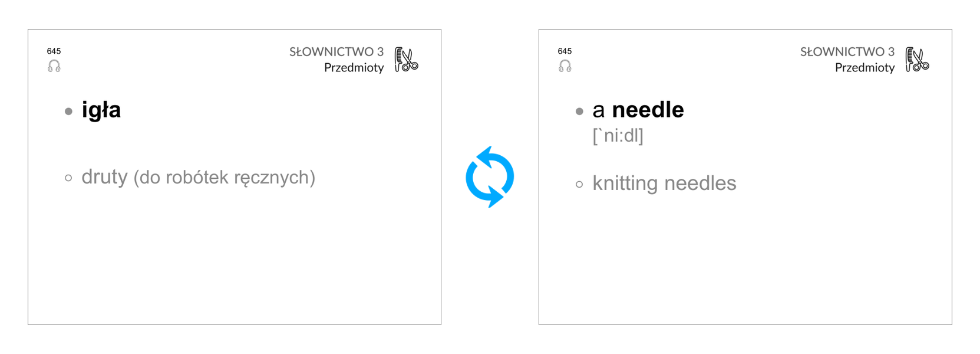Click card number 645 on the right card

pyautogui.click(x=565, y=51)
